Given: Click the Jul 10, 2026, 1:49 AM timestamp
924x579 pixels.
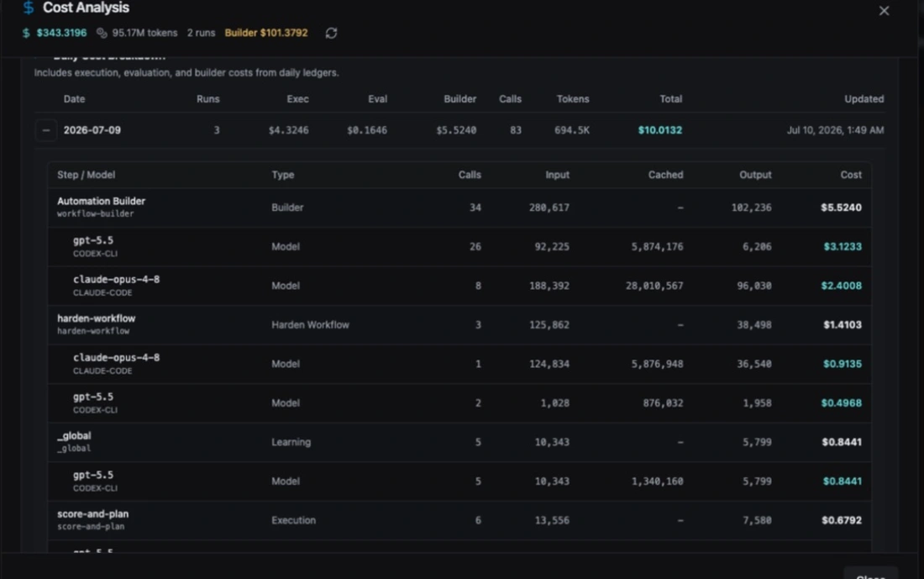Looking at the screenshot, I should [835, 130].
